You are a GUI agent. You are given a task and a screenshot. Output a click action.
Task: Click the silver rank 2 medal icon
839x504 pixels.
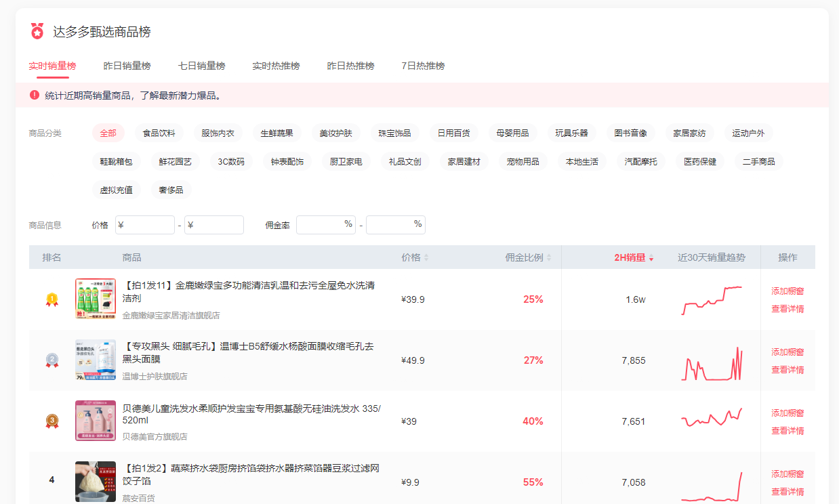point(52,360)
